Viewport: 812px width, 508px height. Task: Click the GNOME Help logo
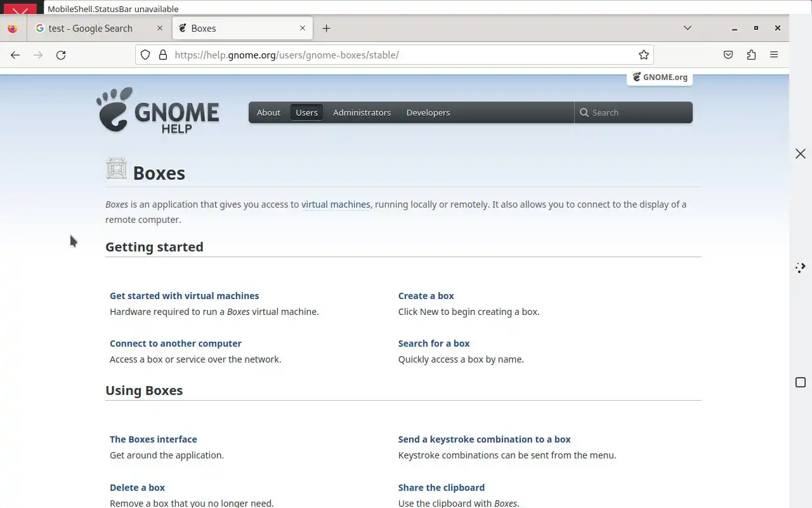(158, 110)
